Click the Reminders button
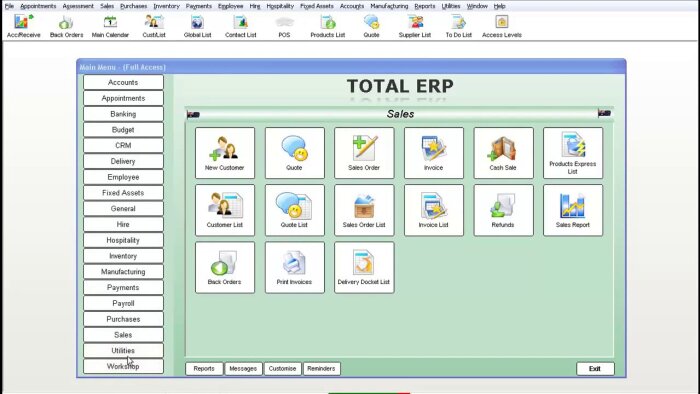The image size is (700, 394). click(321, 369)
